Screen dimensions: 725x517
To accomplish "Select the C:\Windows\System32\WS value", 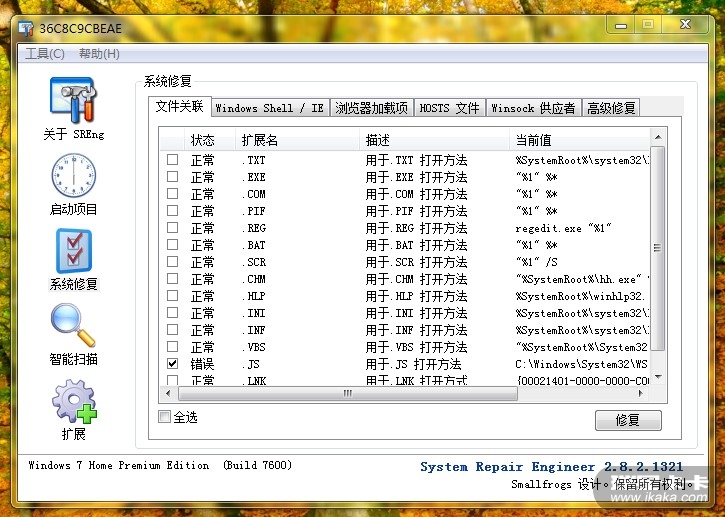I will pyautogui.click(x=582, y=364).
